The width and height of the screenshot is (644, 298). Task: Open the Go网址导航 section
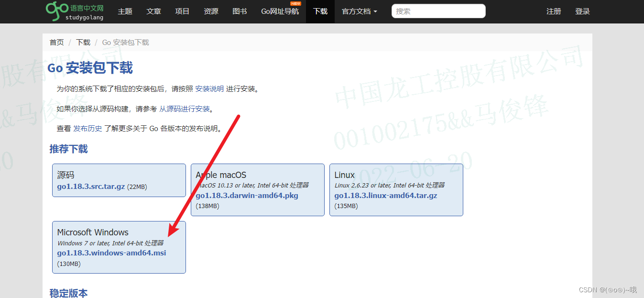(280, 11)
